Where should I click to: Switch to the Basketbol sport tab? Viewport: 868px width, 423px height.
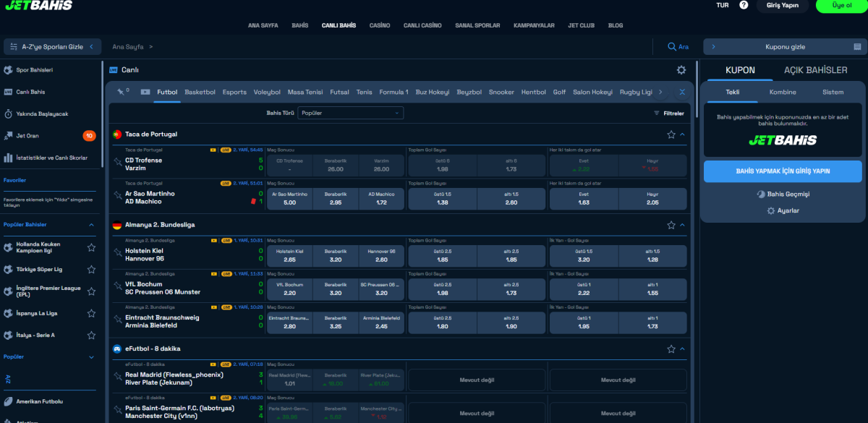[x=200, y=93]
